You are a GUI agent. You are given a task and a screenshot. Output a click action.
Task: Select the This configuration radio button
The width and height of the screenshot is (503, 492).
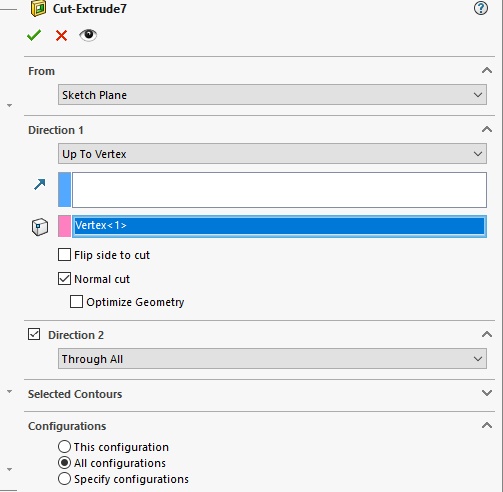click(64, 447)
